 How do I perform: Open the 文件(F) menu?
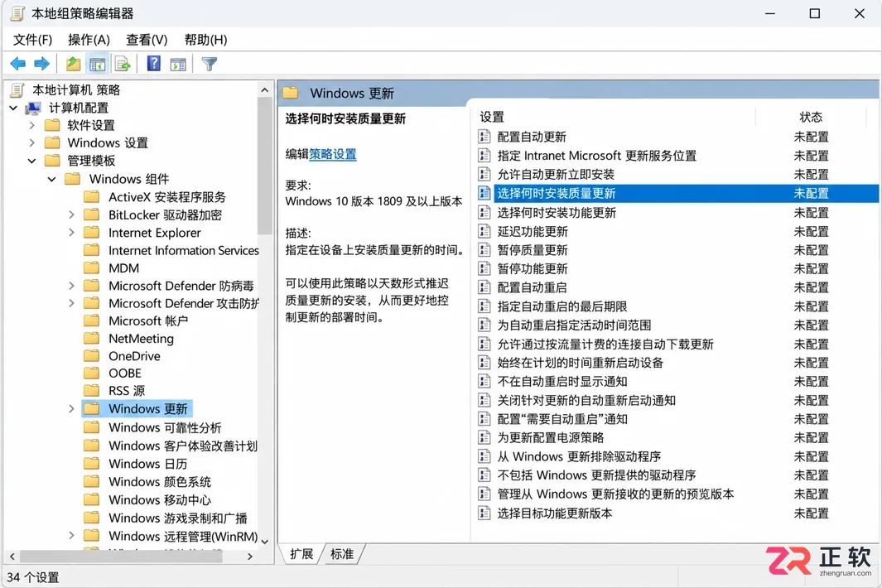32,40
